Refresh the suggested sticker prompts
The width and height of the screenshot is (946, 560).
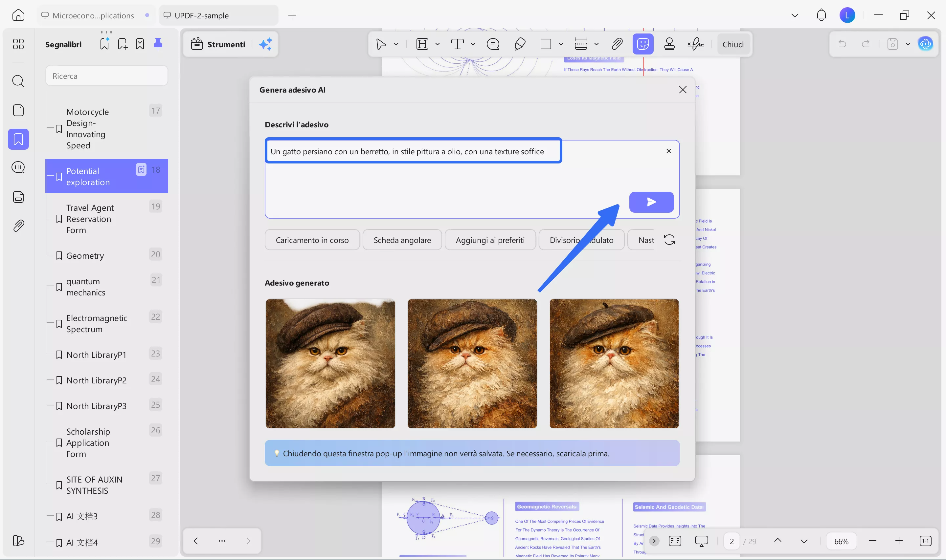pyautogui.click(x=669, y=240)
